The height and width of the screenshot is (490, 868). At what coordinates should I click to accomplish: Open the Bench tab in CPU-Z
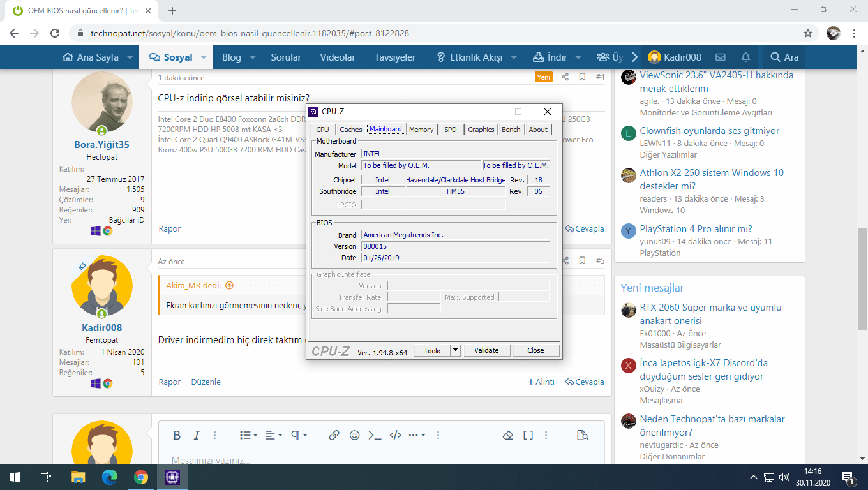click(x=511, y=130)
